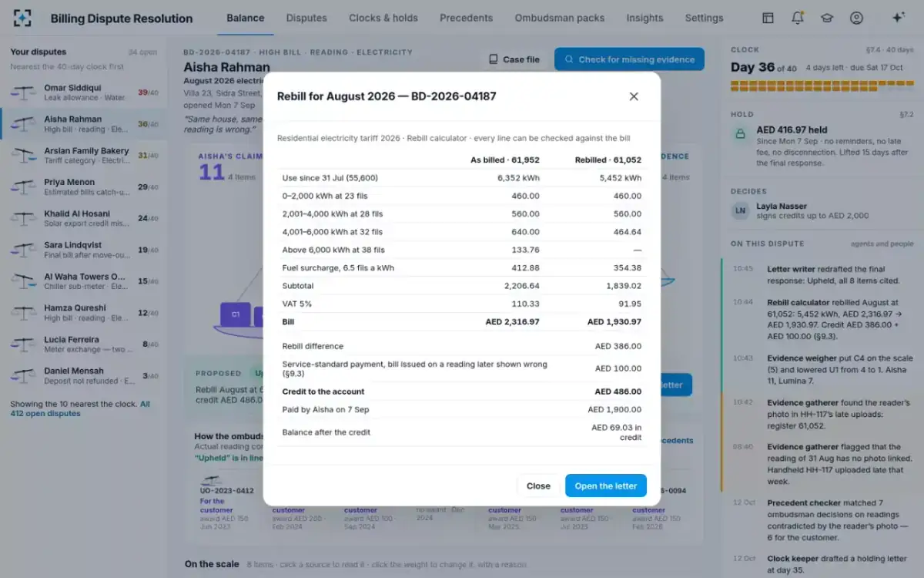Open the graduation cap training icon
The width and height of the screenshot is (924, 578).
coord(827,18)
